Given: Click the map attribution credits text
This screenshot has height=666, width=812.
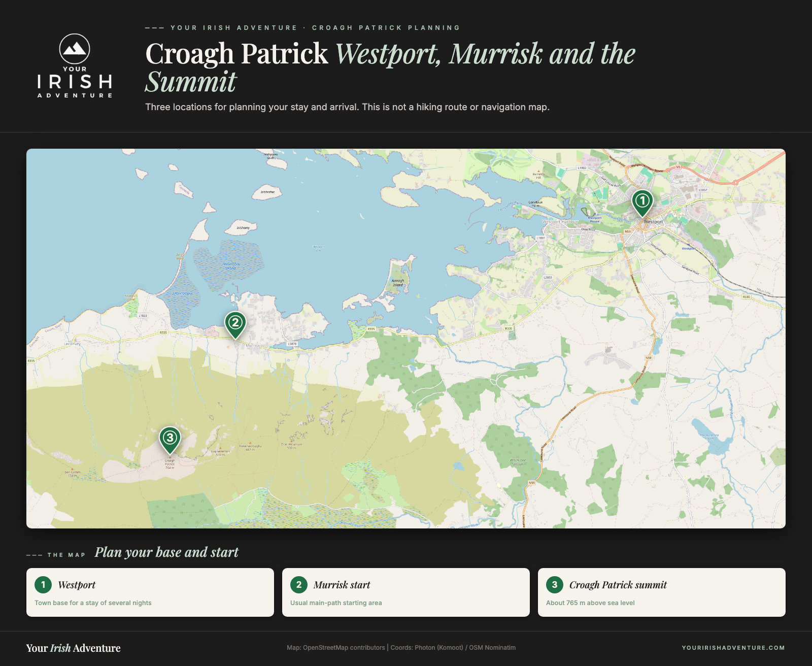Looking at the screenshot, I should point(401,648).
